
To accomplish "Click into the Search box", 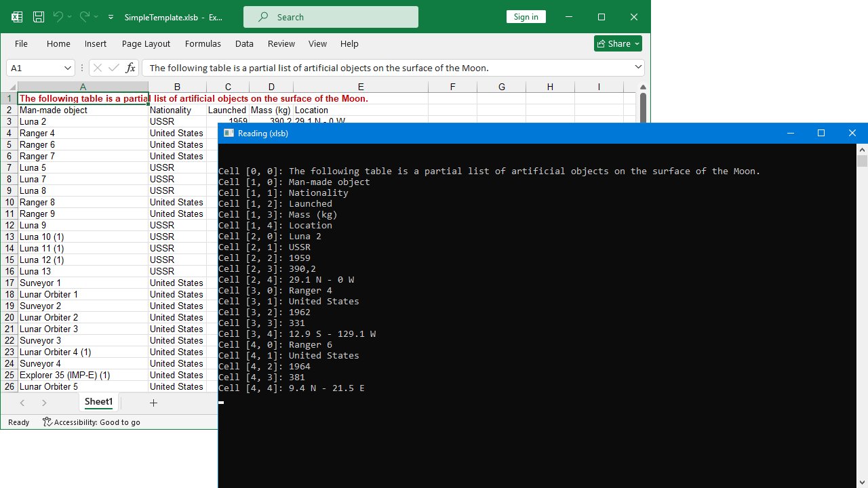I will [x=331, y=17].
